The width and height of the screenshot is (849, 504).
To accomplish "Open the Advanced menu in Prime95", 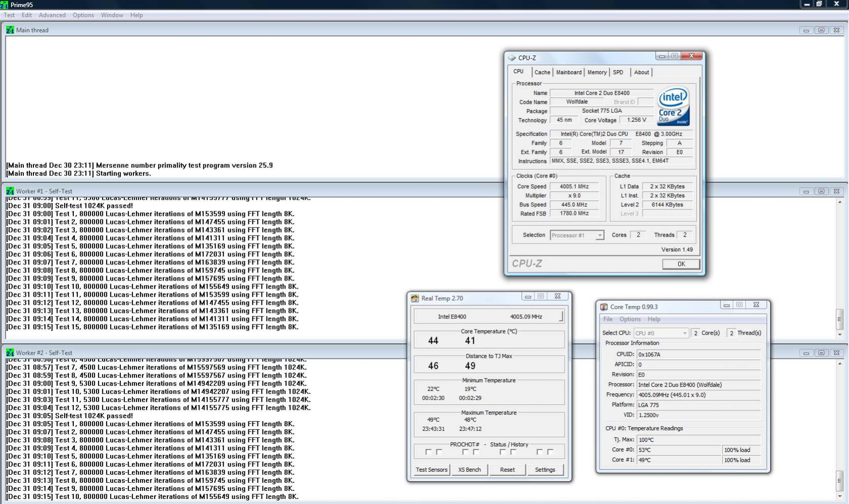I will [52, 15].
